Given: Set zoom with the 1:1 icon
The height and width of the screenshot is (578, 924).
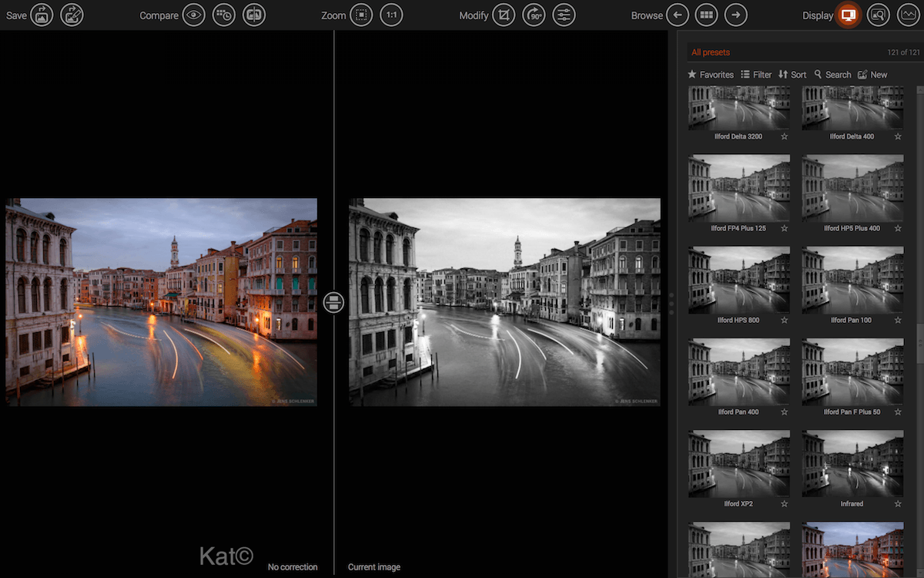Looking at the screenshot, I should 391,15.
